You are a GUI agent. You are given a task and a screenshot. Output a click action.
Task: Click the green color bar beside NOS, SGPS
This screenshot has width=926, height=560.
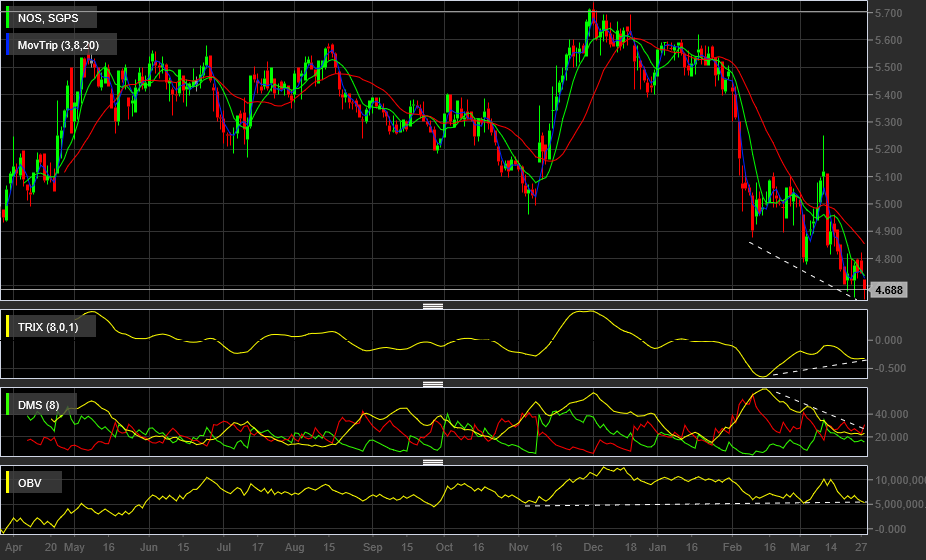[8, 17]
